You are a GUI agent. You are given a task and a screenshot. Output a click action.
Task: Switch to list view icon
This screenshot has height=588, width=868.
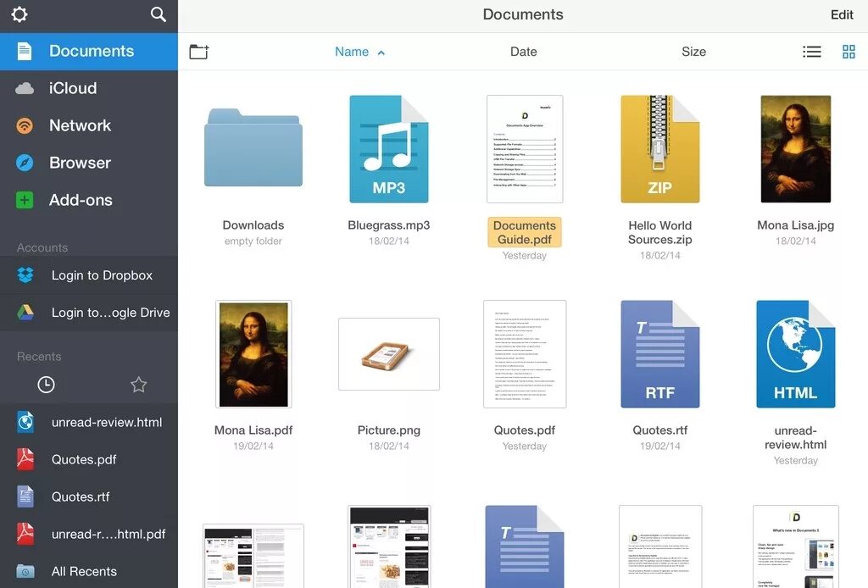tap(811, 52)
